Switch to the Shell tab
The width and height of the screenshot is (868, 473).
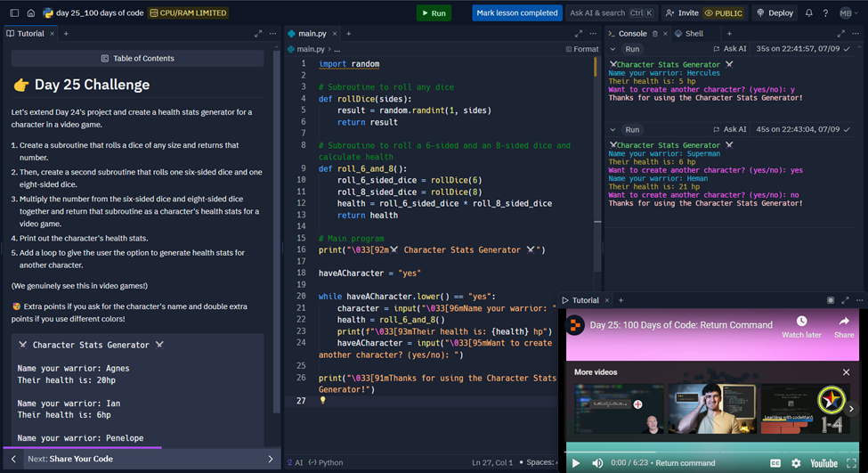click(689, 34)
